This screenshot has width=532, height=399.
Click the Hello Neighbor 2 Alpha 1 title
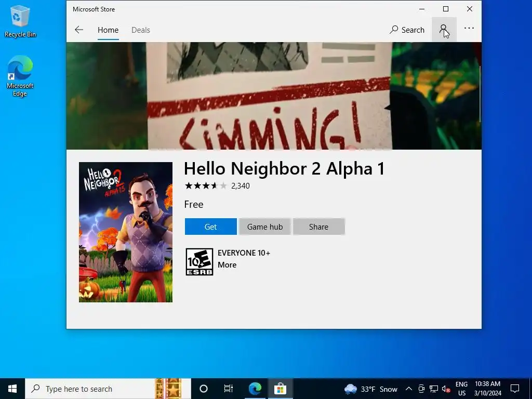[x=284, y=168]
